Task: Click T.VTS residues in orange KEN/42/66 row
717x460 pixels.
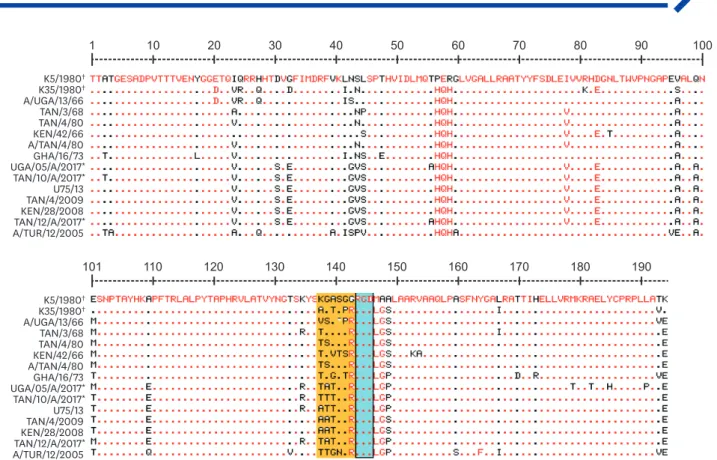Action: coord(333,353)
